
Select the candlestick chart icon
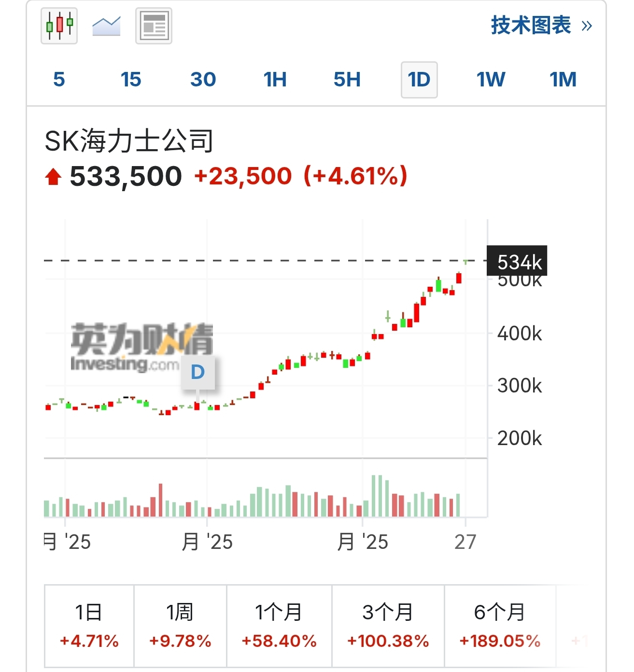click(59, 26)
